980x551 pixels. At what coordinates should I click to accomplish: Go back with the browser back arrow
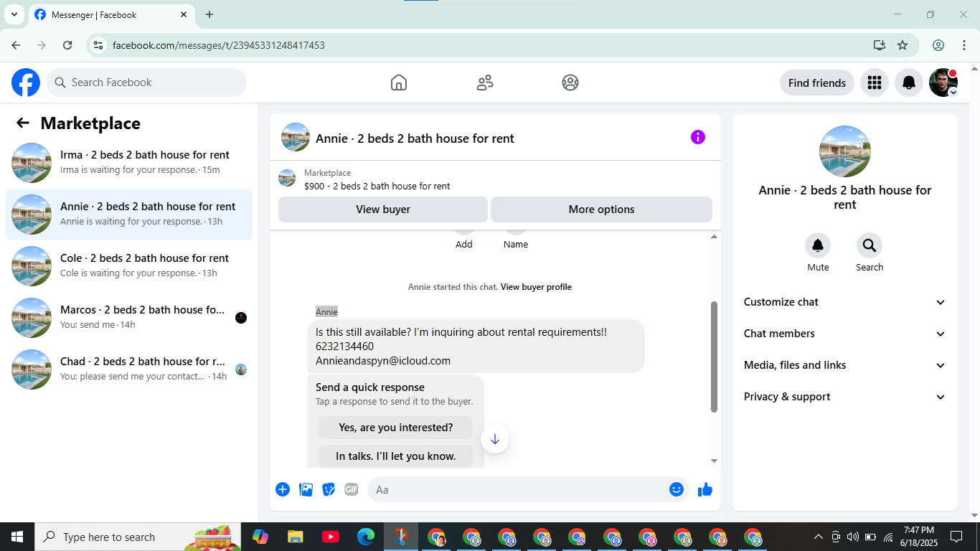pyautogui.click(x=16, y=45)
